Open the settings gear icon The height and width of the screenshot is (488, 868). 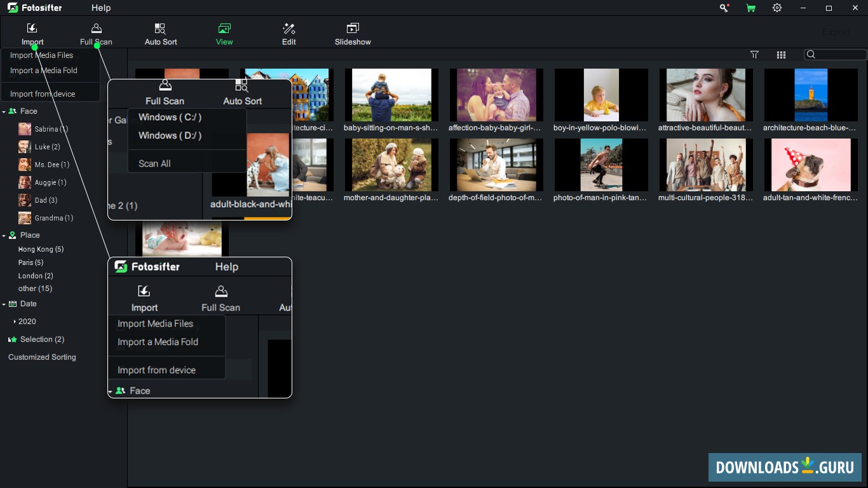click(x=777, y=8)
